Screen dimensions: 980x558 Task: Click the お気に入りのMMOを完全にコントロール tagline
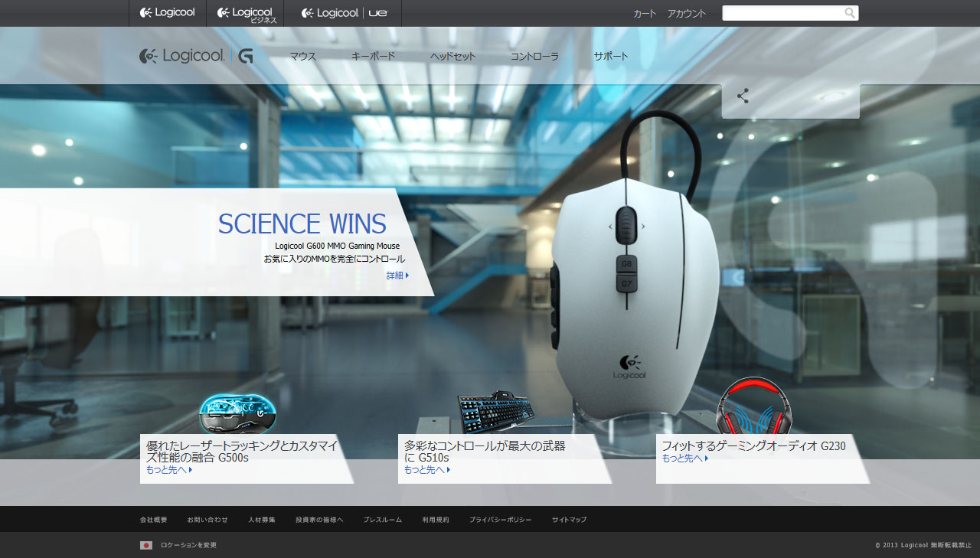tap(335, 259)
